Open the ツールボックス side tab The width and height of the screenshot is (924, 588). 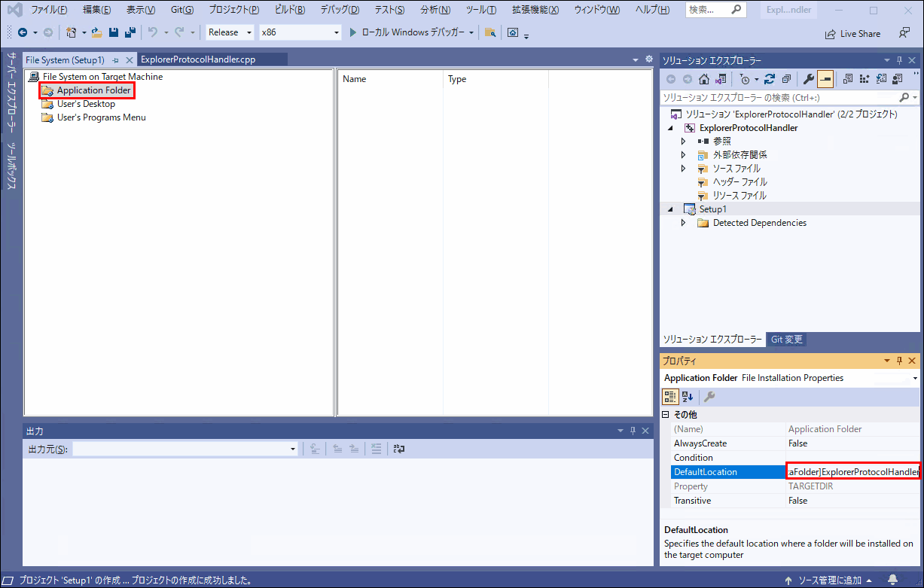pos(12,166)
